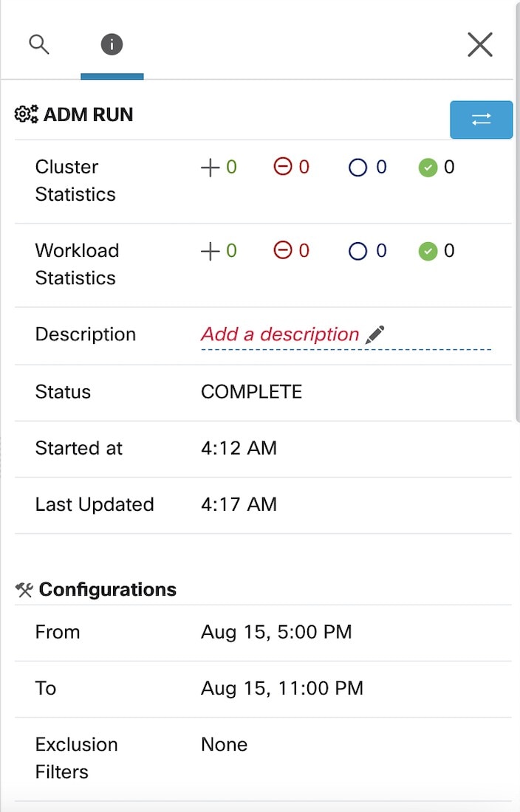Click Cluster Statistics added plus icon
Viewport: 520px width, 812px height.
tap(211, 168)
